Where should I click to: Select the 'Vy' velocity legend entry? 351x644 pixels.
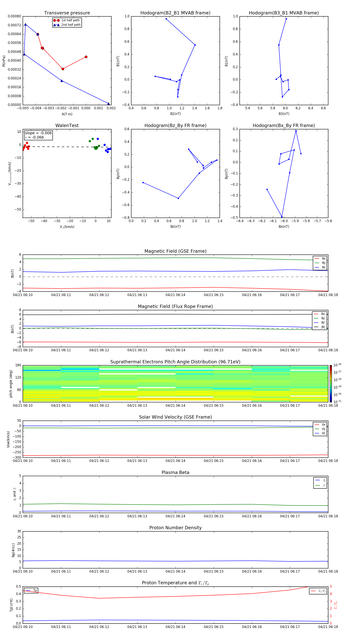click(320, 429)
